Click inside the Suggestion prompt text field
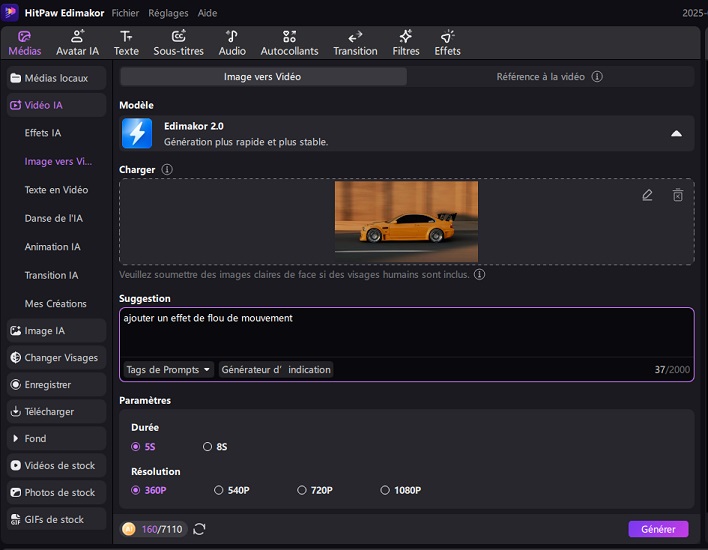The width and height of the screenshot is (708, 550). 400,334
